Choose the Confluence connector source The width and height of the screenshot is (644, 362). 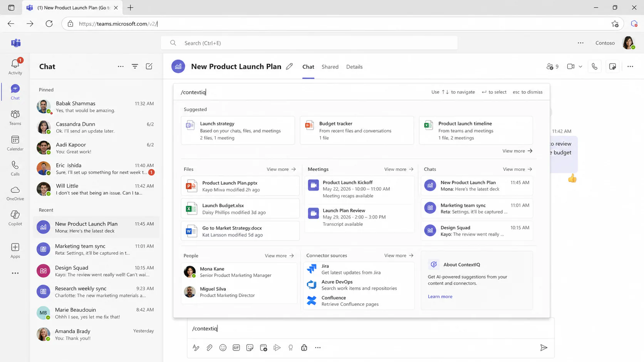point(359,301)
